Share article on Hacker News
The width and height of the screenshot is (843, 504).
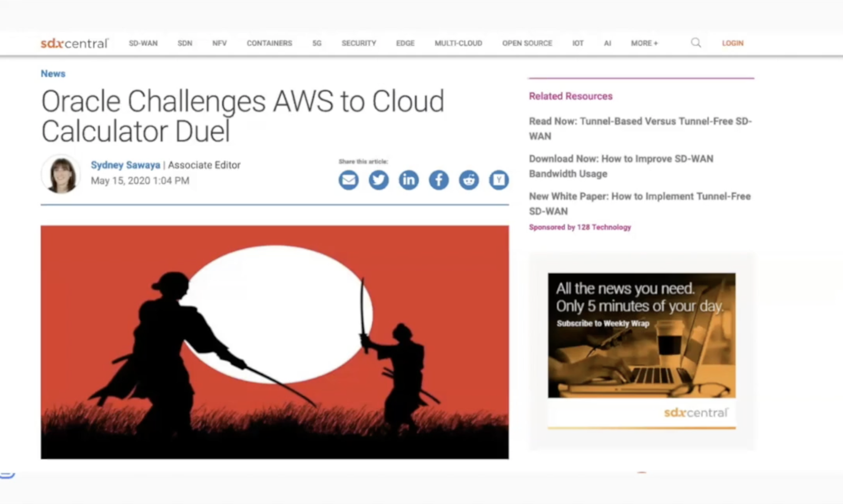[x=498, y=180]
